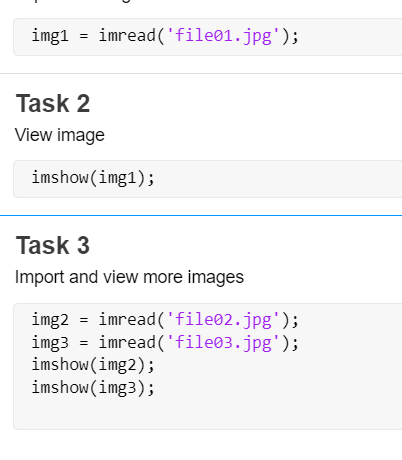Click the 'file01.jpg' string in first code block
Viewport: 402px width, 460px height.
pos(223,36)
